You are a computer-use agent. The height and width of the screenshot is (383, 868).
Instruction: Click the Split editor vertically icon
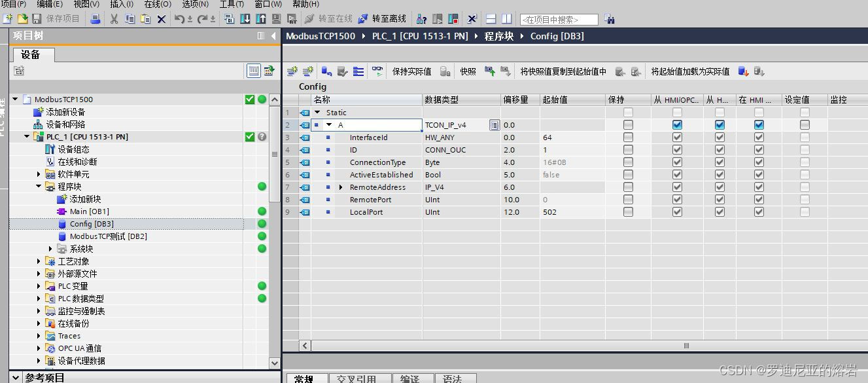(506, 19)
